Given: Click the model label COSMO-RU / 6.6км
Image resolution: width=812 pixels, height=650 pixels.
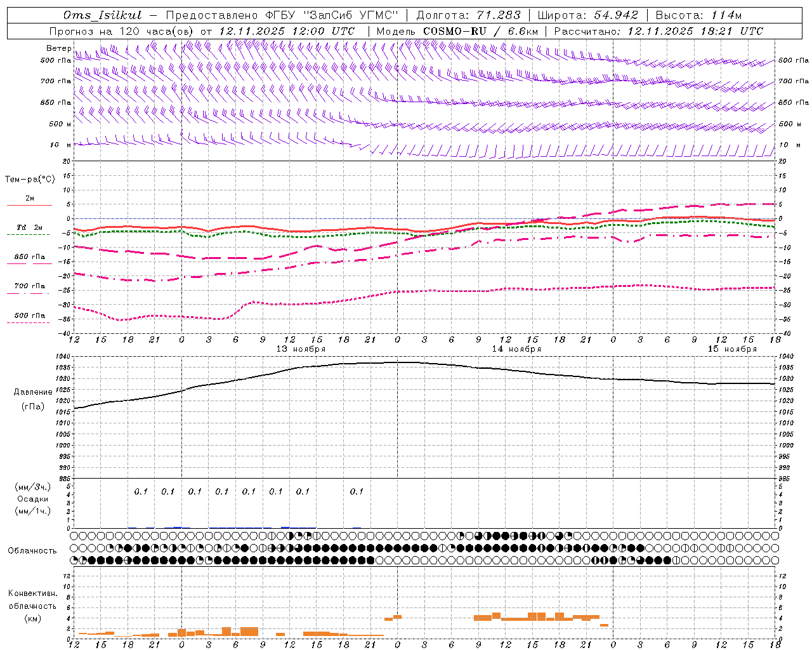Looking at the screenshot, I should coord(481,31).
